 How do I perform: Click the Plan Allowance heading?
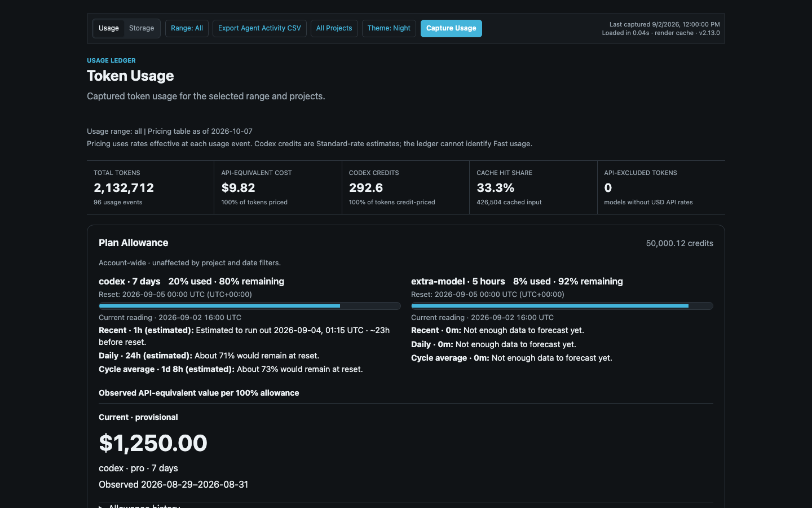point(134,243)
